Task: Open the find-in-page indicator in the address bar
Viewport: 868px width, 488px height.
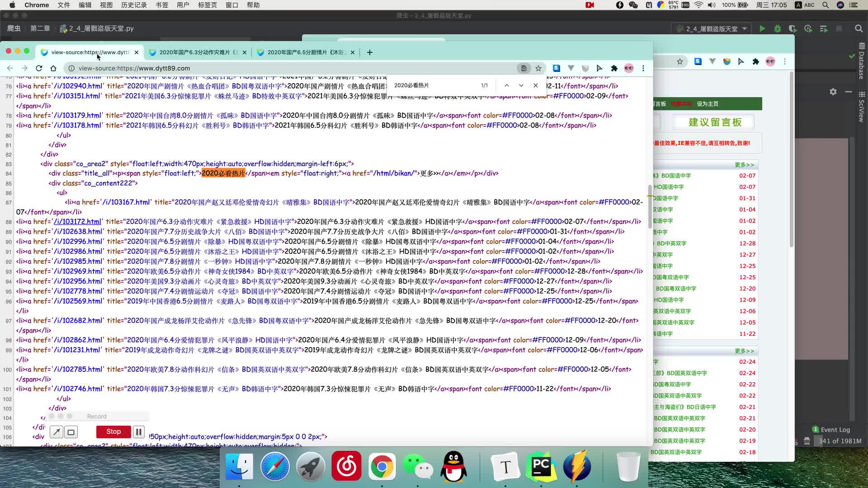Action: point(524,68)
